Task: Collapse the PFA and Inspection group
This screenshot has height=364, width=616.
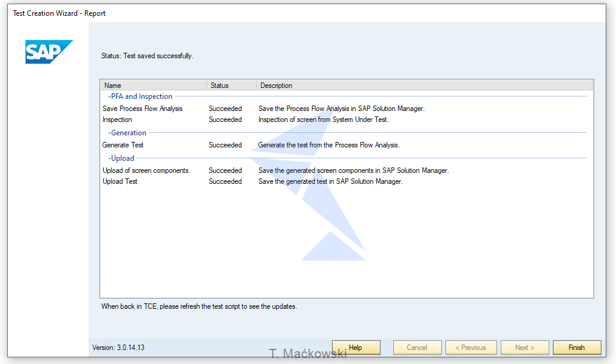Action: 140,96
